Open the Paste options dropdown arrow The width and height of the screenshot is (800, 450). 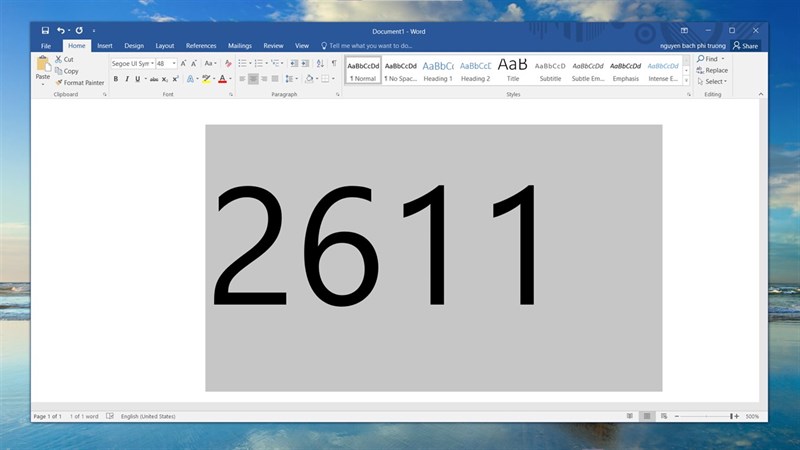43,84
